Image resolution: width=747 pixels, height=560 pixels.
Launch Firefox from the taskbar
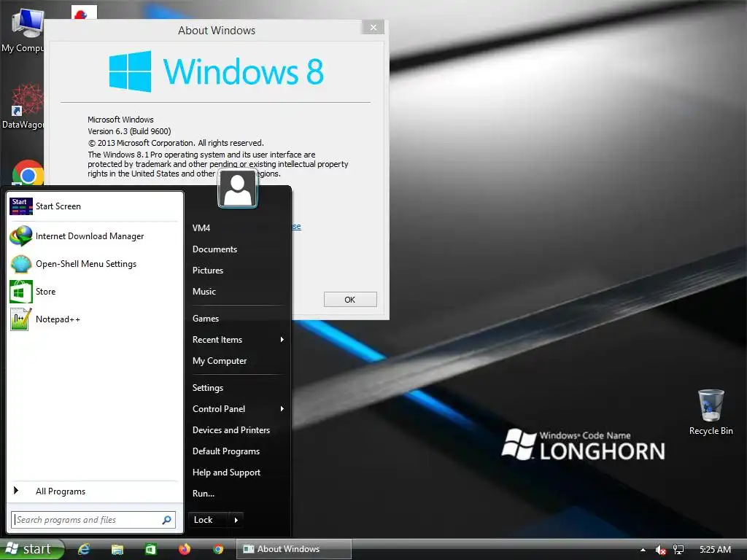point(185,549)
